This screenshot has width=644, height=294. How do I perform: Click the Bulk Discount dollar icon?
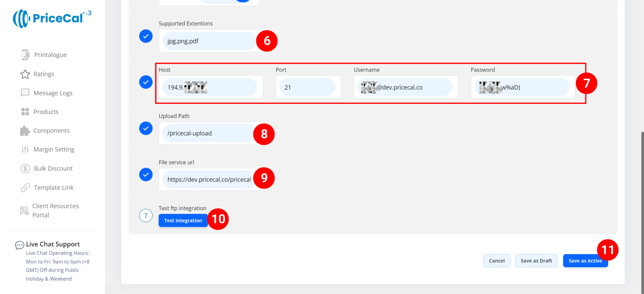tap(25, 168)
